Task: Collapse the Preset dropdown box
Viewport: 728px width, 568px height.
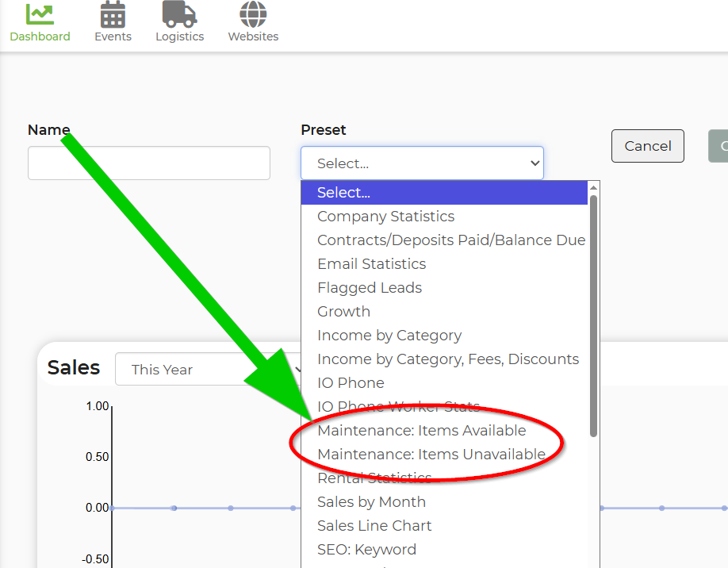Action: pyautogui.click(x=422, y=163)
